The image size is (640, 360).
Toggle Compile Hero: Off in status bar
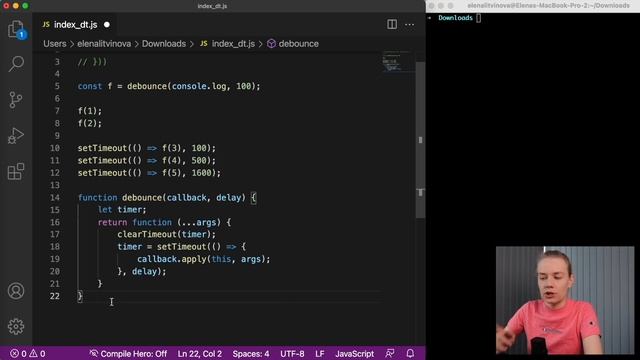pos(128,353)
